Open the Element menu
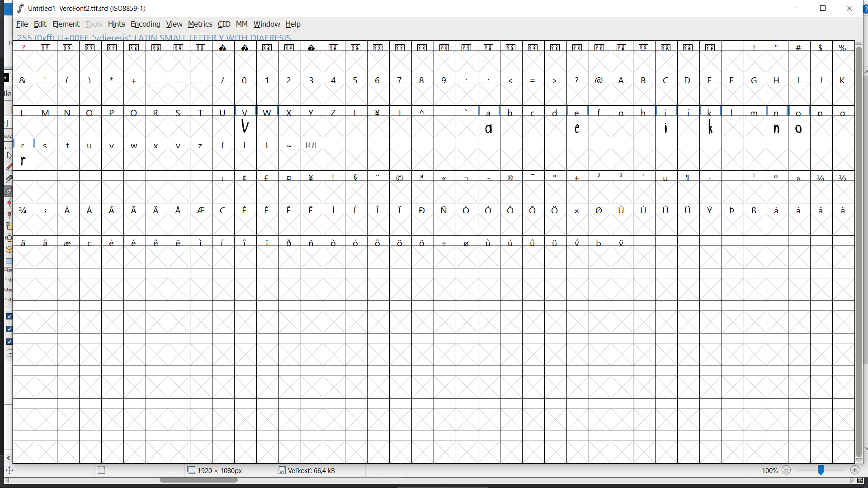Viewport: 868px width, 488px height. click(x=66, y=24)
